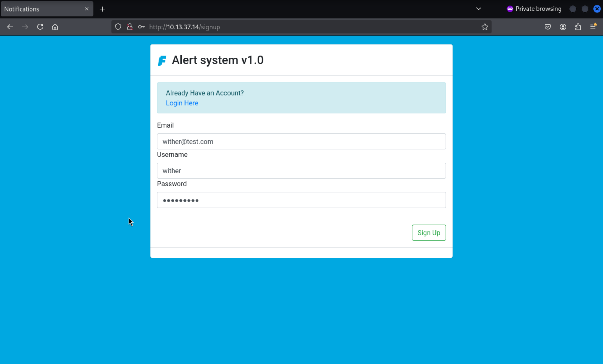This screenshot has width=603, height=364.
Task: Select the Notifications tab
Action: coord(47,9)
